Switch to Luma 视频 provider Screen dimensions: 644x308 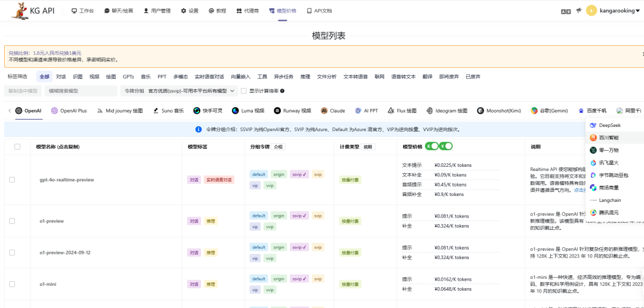pos(248,111)
